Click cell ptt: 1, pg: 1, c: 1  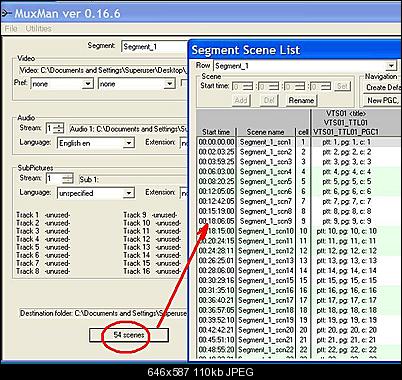point(346,142)
